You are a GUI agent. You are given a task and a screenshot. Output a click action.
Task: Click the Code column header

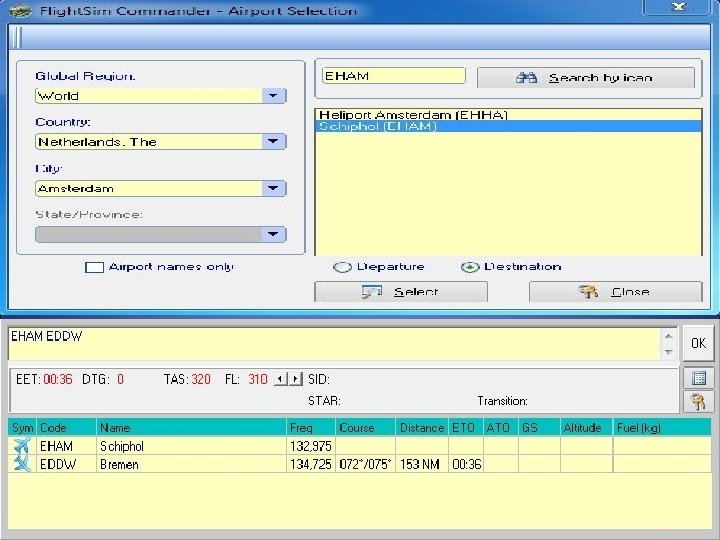[x=66, y=428]
